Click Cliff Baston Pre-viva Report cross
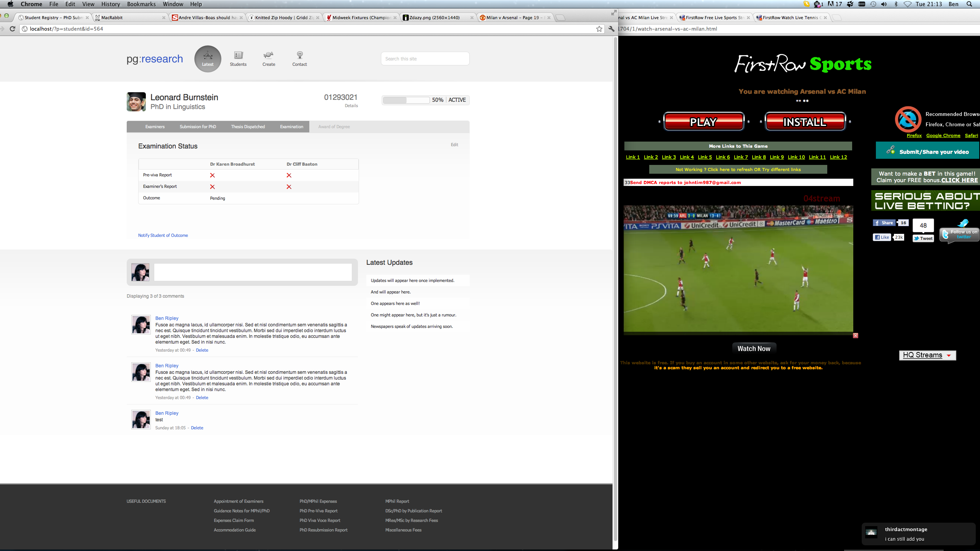The width and height of the screenshot is (980, 551). (289, 175)
